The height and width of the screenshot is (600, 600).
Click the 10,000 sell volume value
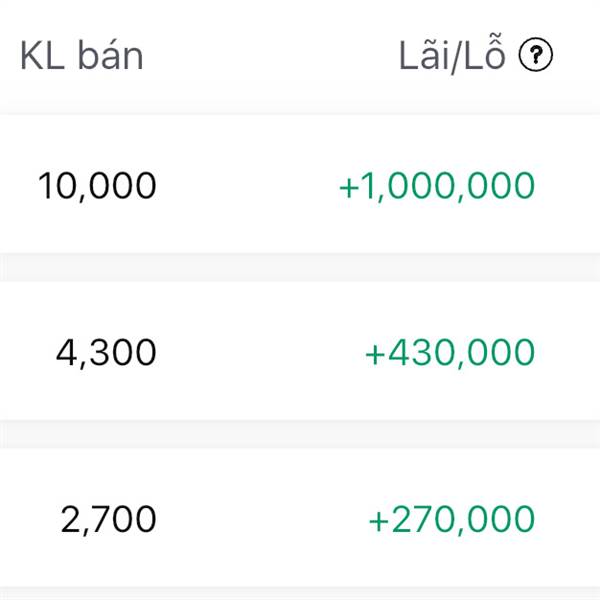pos(97,186)
